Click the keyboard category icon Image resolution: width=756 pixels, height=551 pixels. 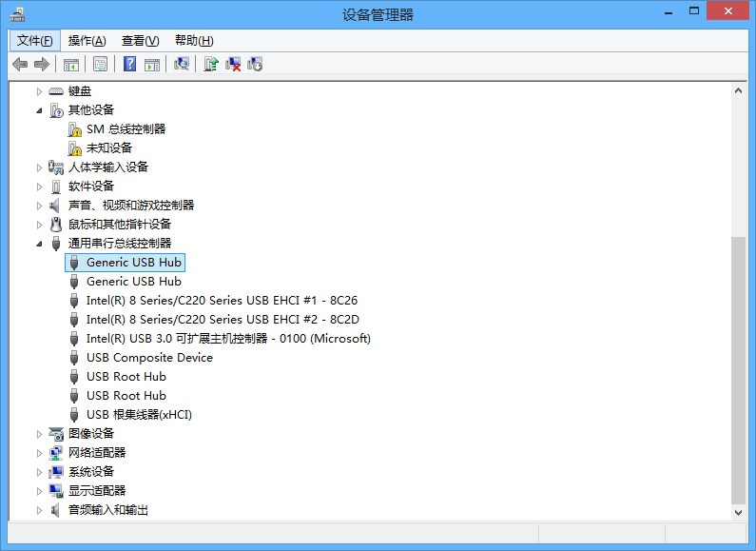tap(56, 91)
